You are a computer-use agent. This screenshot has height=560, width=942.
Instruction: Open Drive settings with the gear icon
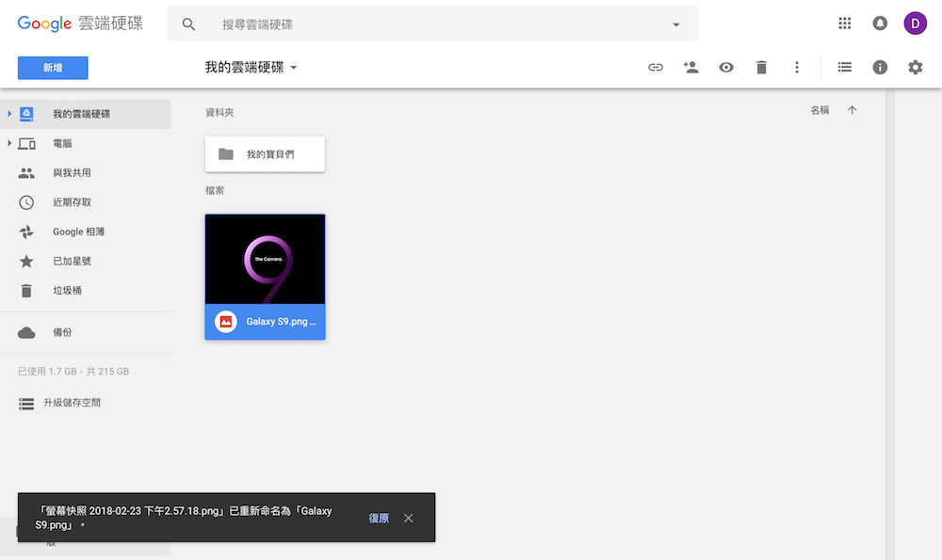(915, 67)
